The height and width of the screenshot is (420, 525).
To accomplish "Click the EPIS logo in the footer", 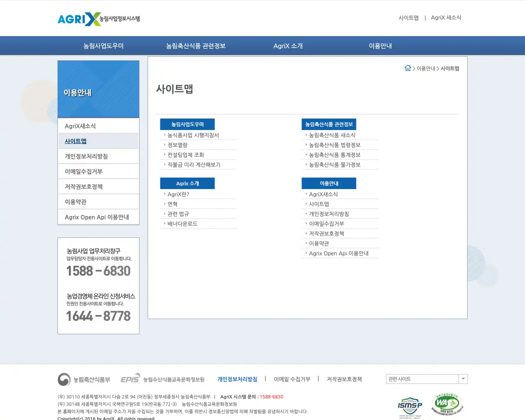I will click(130, 379).
